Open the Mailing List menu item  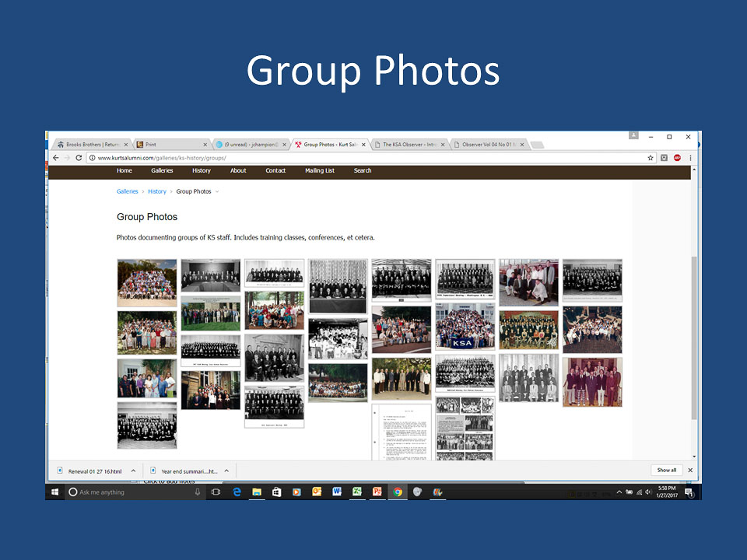tap(319, 170)
